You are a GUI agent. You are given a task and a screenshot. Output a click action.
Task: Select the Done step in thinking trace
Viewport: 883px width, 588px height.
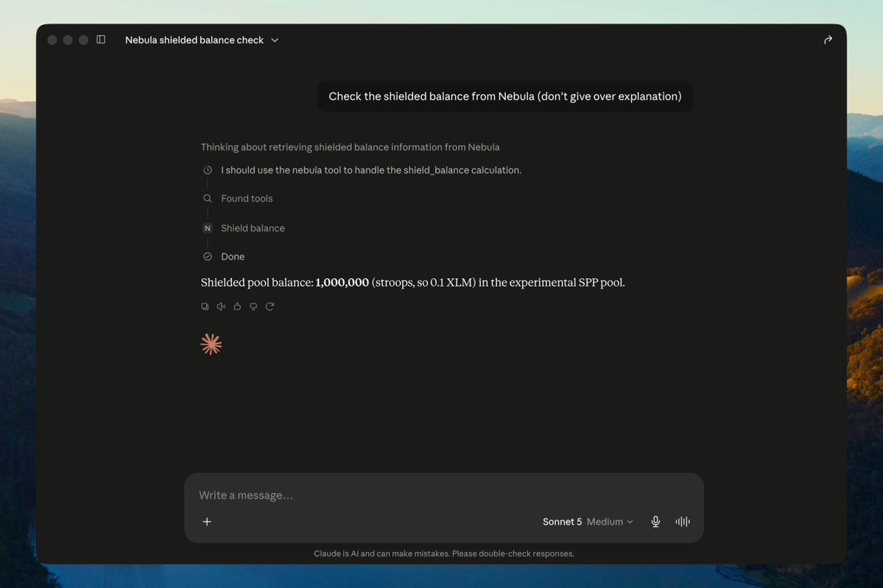[233, 256]
